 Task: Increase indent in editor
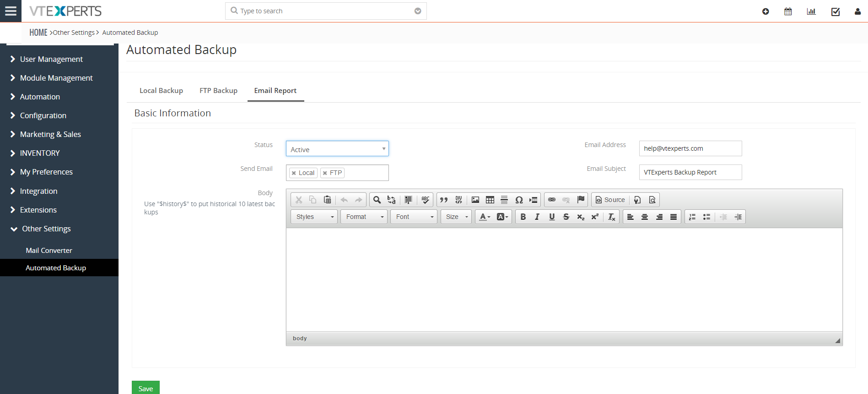click(738, 217)
